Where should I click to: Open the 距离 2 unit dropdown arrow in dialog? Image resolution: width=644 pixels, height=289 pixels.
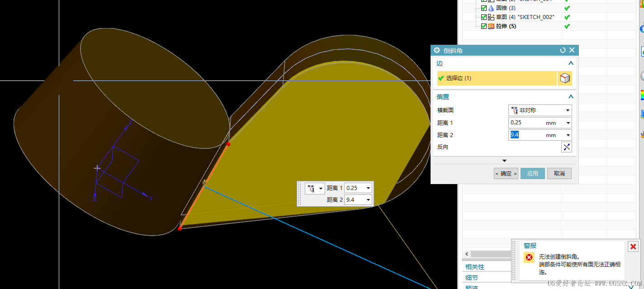click(568, 135)
